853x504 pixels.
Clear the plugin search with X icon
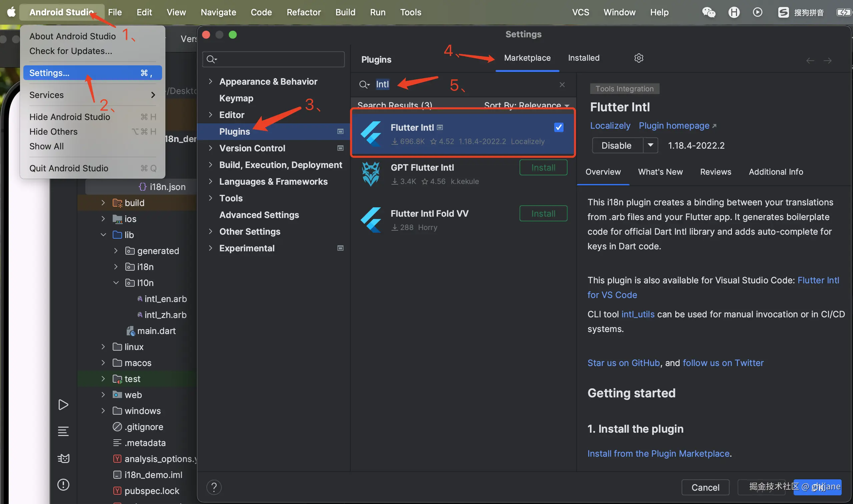562,85
